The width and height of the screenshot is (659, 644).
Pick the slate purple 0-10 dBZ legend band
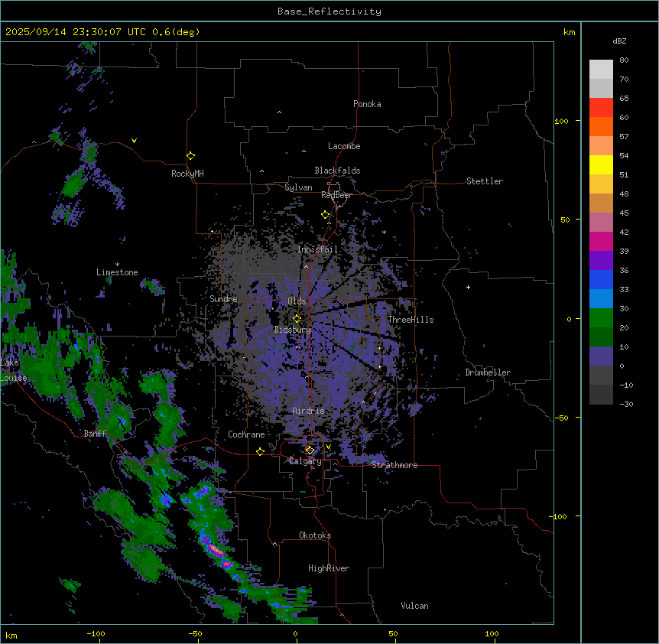point(601,356)
